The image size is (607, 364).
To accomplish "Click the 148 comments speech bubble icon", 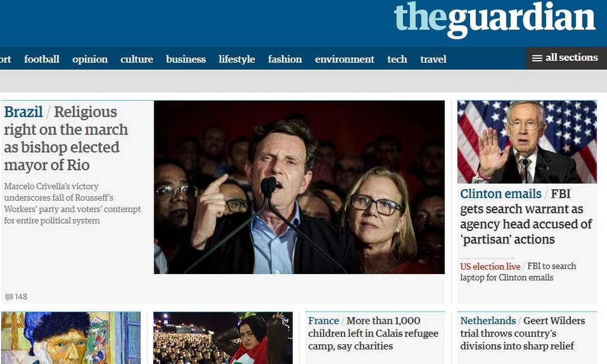I will (9, 297).
